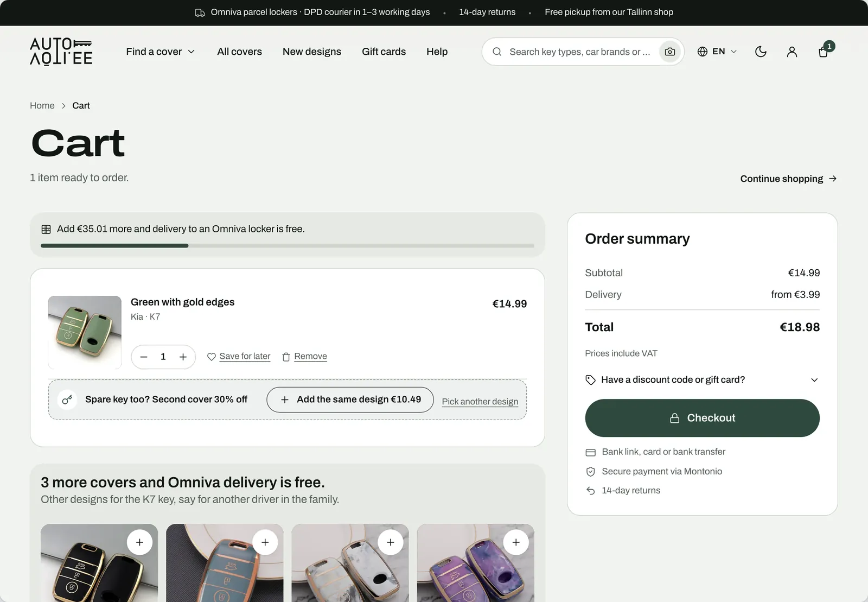This screenshot has height=602, width=868.
Task: Decrease quantity with minus button
Action: click(144, 357)
